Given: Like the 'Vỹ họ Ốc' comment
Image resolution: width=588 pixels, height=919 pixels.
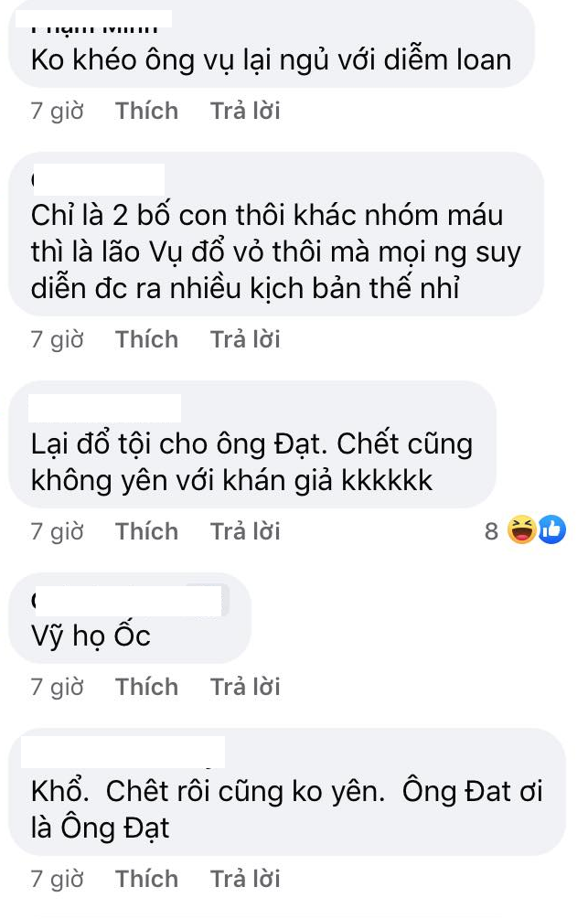Looking at the screenshot, I should [x=146, y=687].
